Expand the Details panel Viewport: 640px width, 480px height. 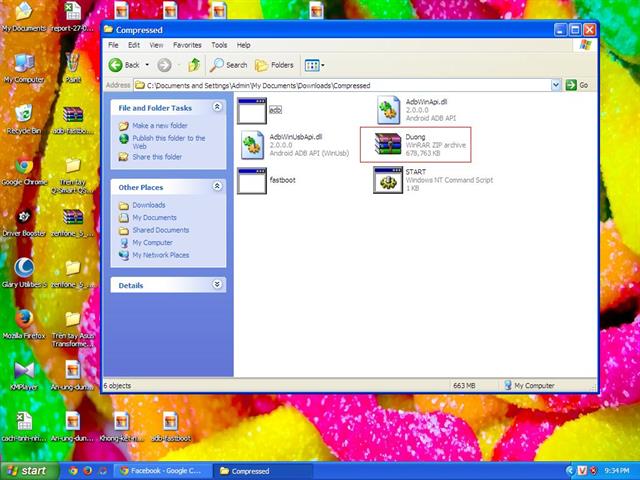pos(217,284)
